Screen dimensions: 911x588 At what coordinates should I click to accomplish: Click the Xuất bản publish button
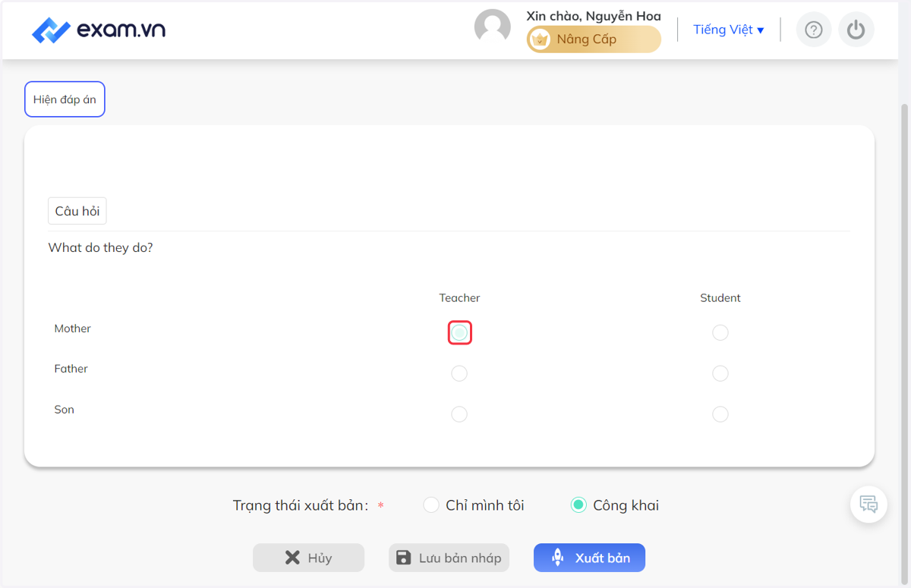(589, 558)
